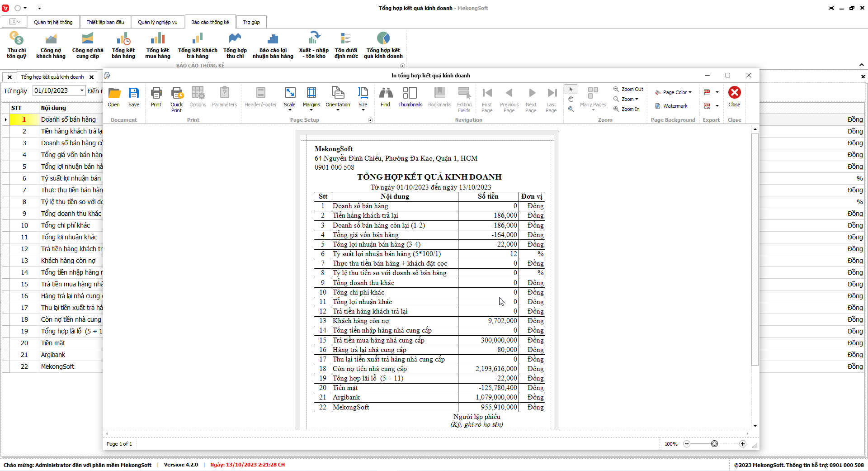Enable the magnifier tool in the preview toolbar
868x471 pixels.
(571, 109)
